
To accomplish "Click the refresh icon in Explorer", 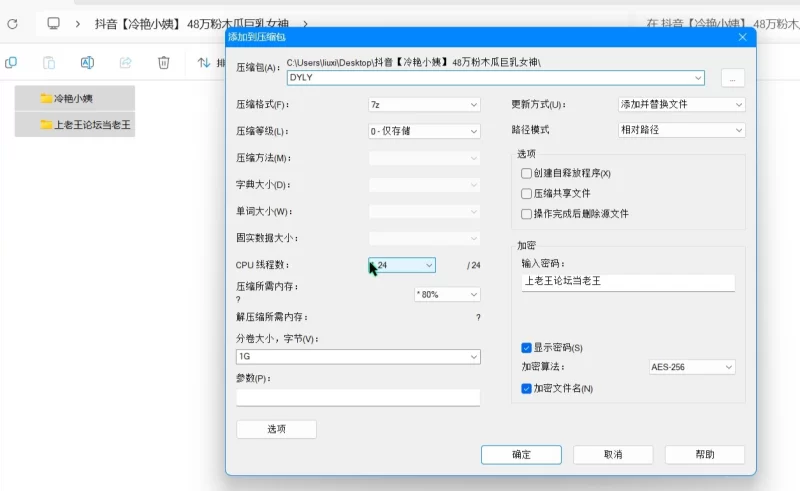I will pyautogui.click(x=13, y=23).
